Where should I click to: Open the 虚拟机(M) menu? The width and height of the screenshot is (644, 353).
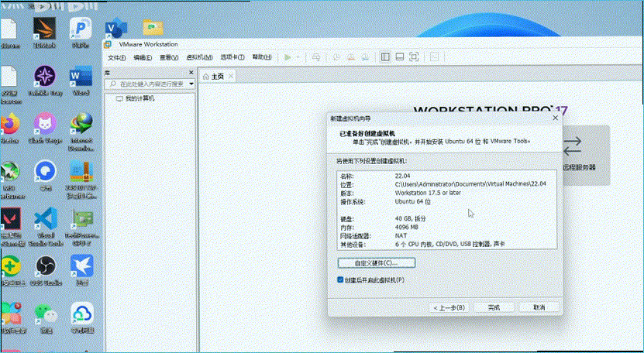tap(199, 57)
